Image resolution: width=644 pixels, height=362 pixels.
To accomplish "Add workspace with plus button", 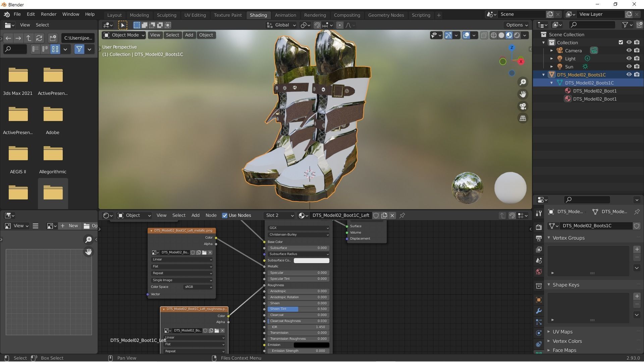I will click(439, 15).
